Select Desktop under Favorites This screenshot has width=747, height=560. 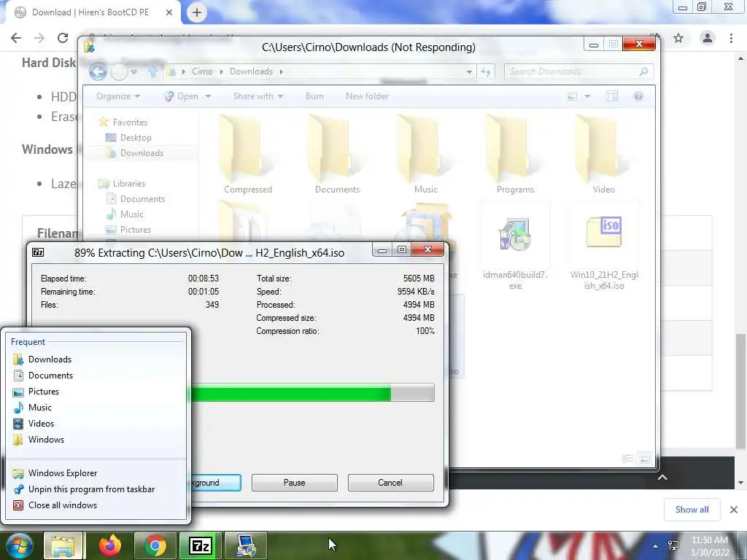pyautogui.click(x=135, y=138)
